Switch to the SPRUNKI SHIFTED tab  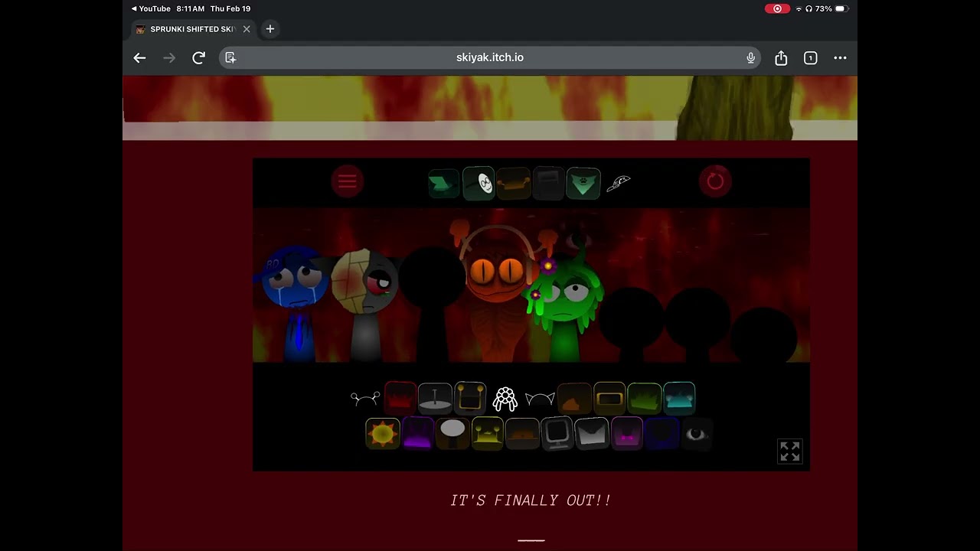191,29
